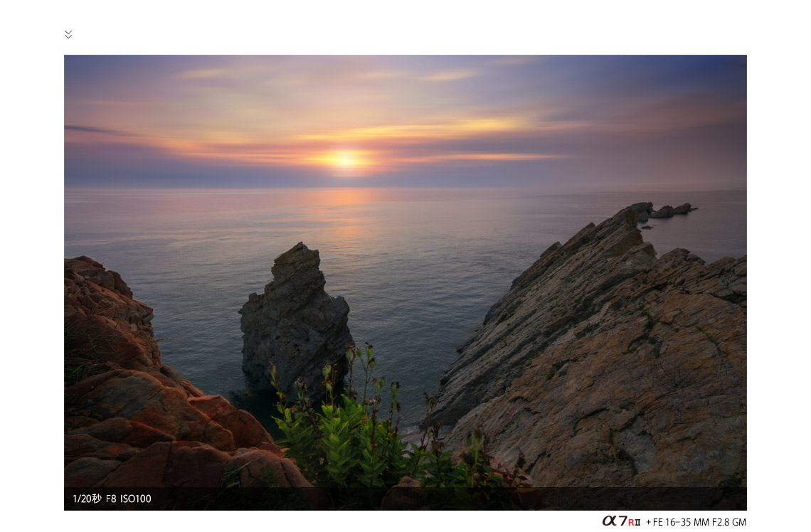Click the ISO100 label in caption
This screenshot has width=811, height=532.
coord(136,499)
